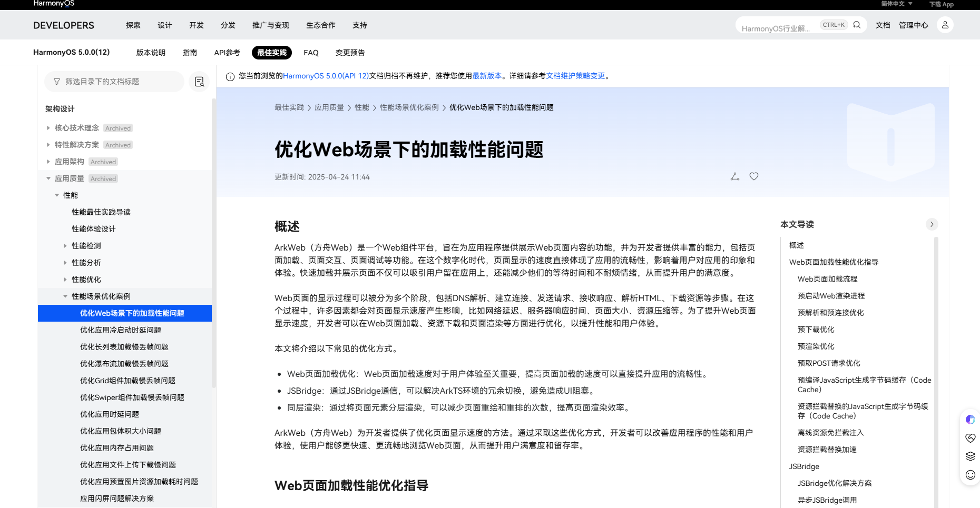Click the floating smiley face icon
Viewport: 980px width, 508px height.
971,475
